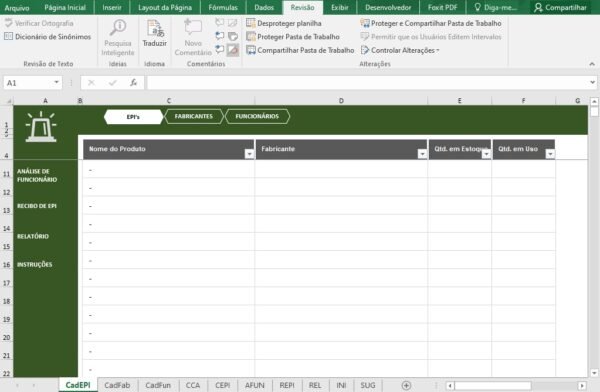Select the CCA sheet tab

point(193,385)
